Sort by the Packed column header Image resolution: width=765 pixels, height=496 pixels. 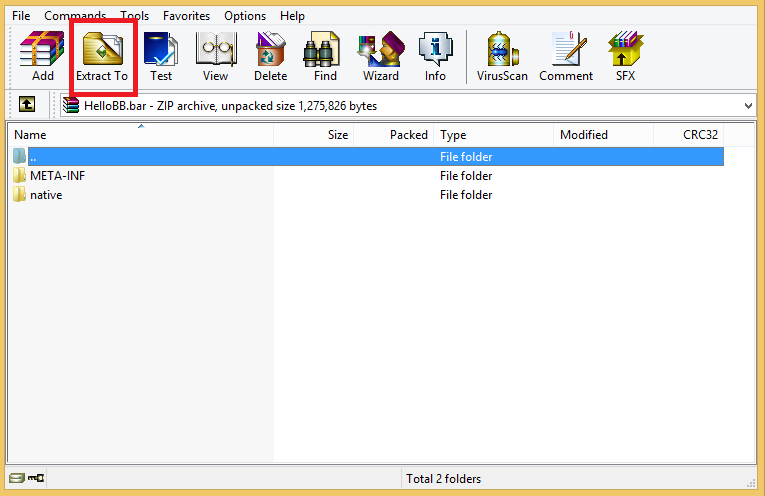pyautogui.click(x=394, y=135)
